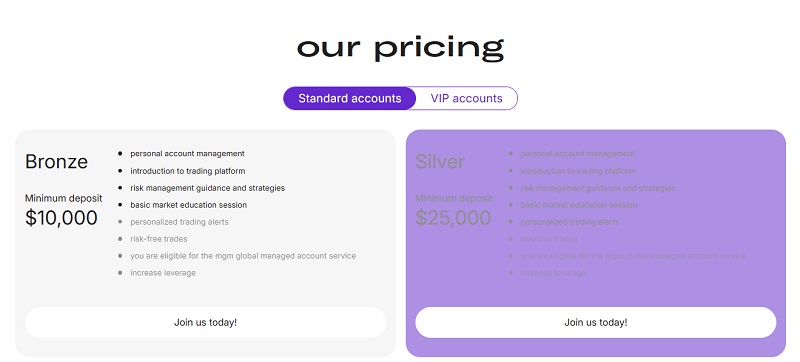Click Bronze mgm global managed account item
Screen dimensions: 800x362
coord(243,256)
